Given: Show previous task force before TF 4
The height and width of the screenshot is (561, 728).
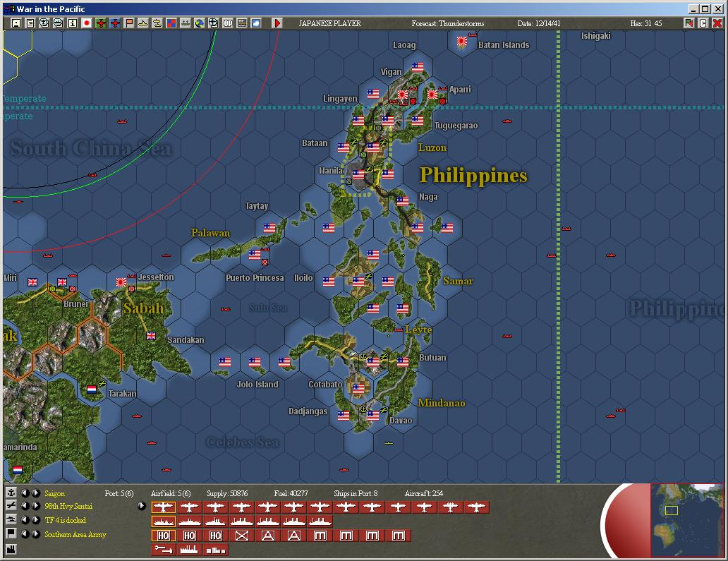Looking at the screenshot, I should tap(25, 519).
